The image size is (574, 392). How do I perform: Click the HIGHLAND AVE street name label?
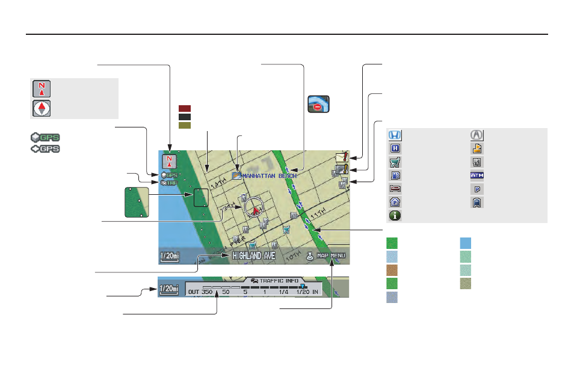point(255,256)
